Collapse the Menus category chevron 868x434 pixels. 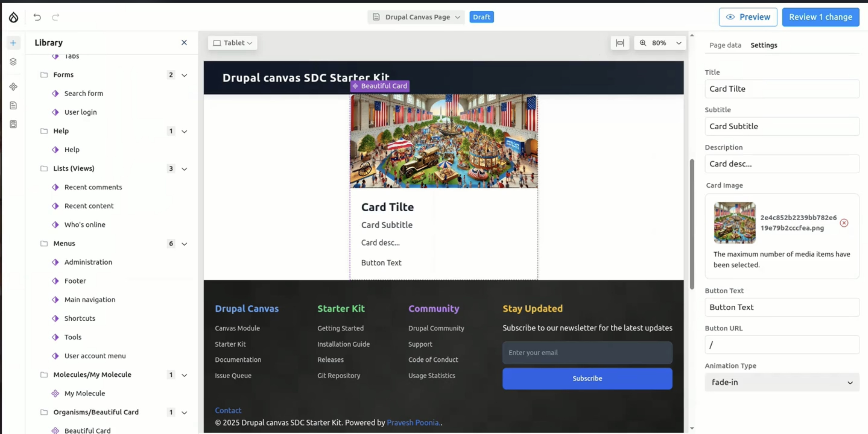pyautogui.click(x=184, y=243)
